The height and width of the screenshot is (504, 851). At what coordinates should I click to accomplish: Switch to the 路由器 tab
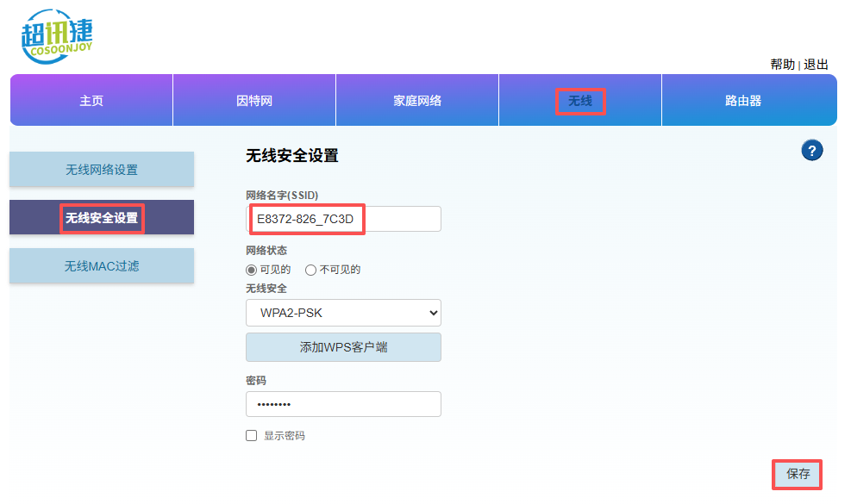click(748, 101)
